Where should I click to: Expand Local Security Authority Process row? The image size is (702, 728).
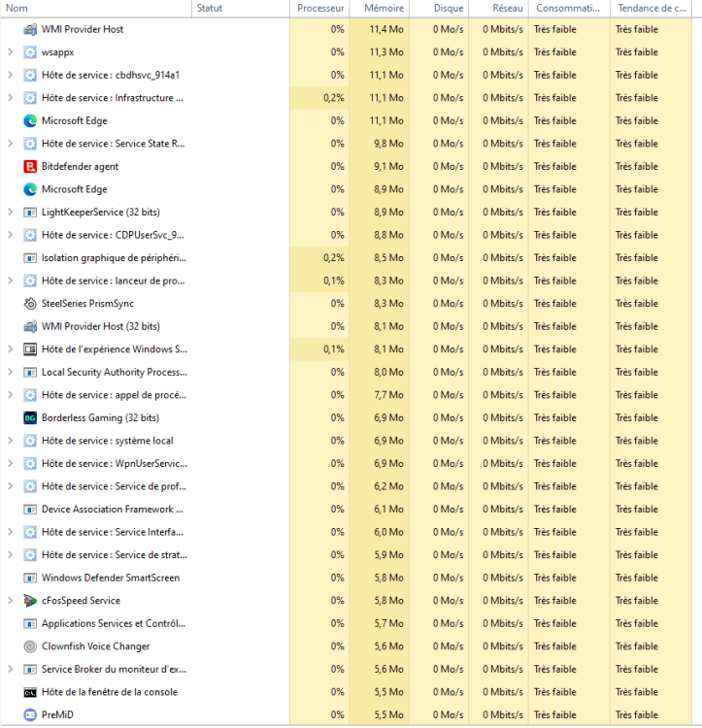click(10, 372)
